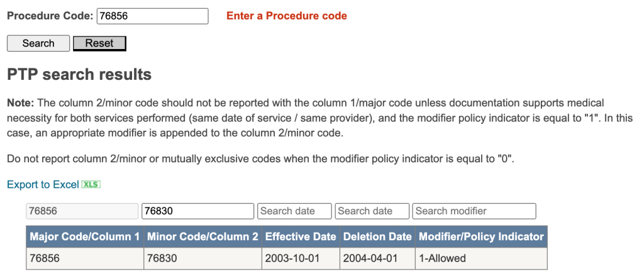Click the green XLS Excel icon
This screenshot has width=644, height=279.
(91, 185)
